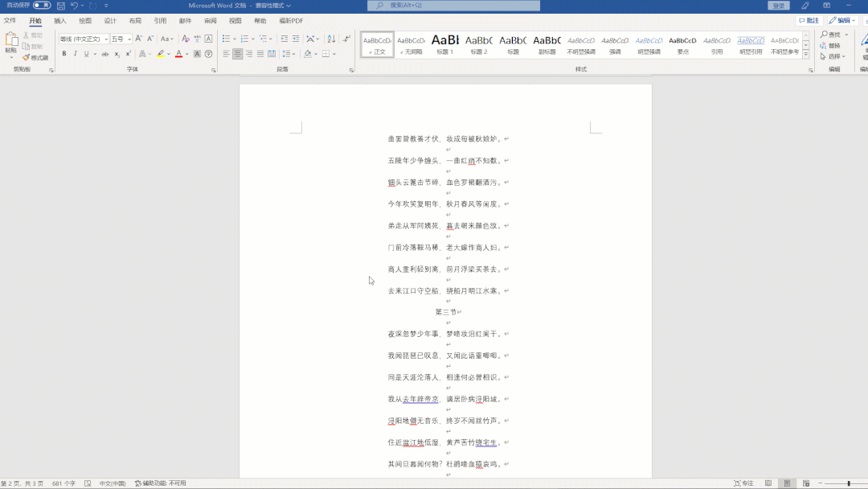Align text right
Screen dimensions: 868x489
tap(249, 54)
